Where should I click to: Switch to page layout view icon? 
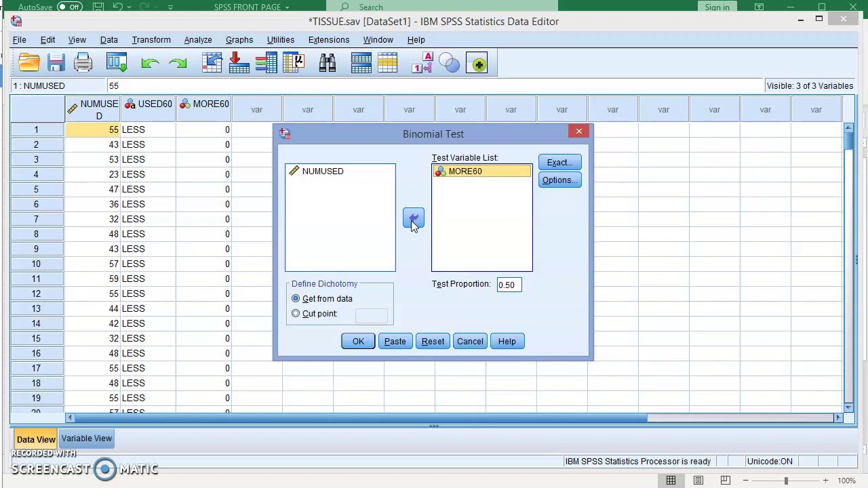pyautogui.click(x=698, y=481)
